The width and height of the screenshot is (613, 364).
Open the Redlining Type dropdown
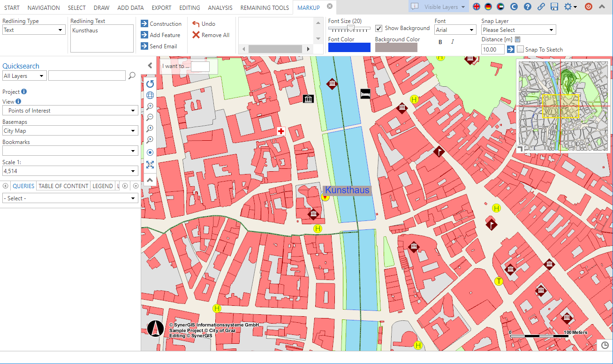point(33,30)
